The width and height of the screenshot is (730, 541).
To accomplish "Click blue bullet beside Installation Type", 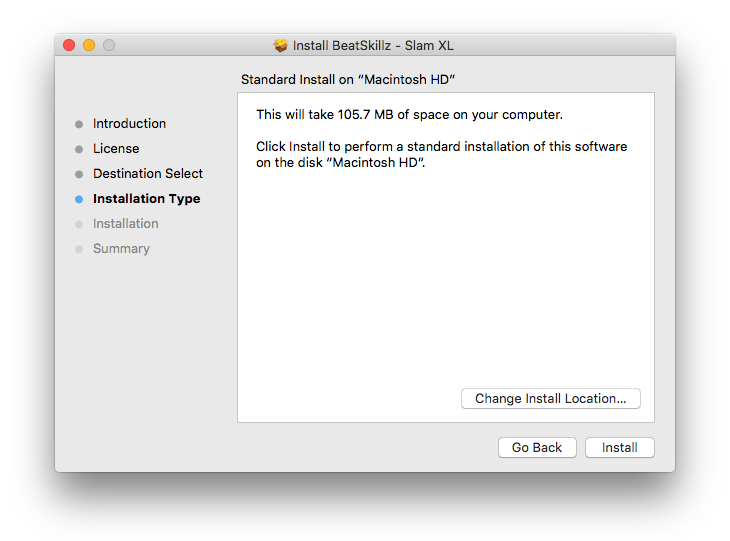I will tap(79, 199).
